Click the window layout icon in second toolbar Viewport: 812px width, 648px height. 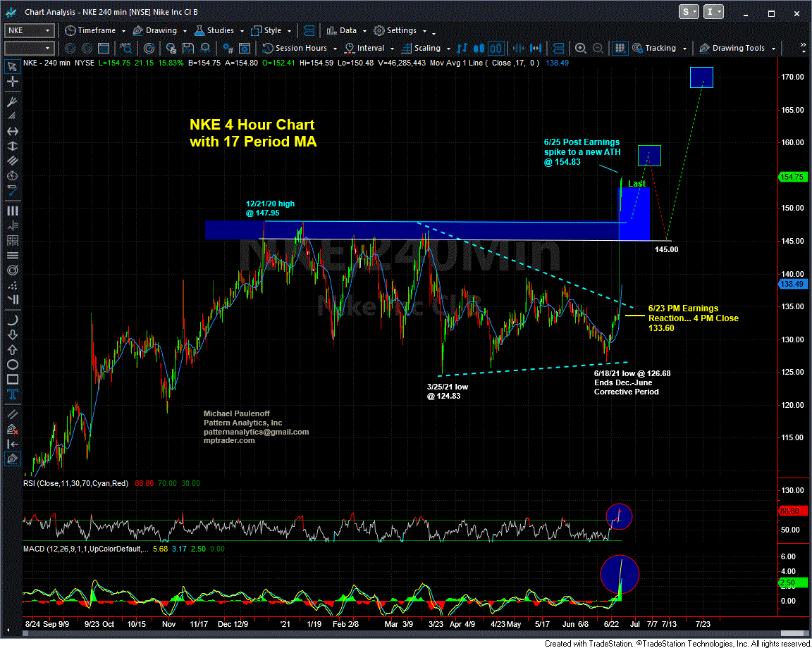click(x=104, y=48)
